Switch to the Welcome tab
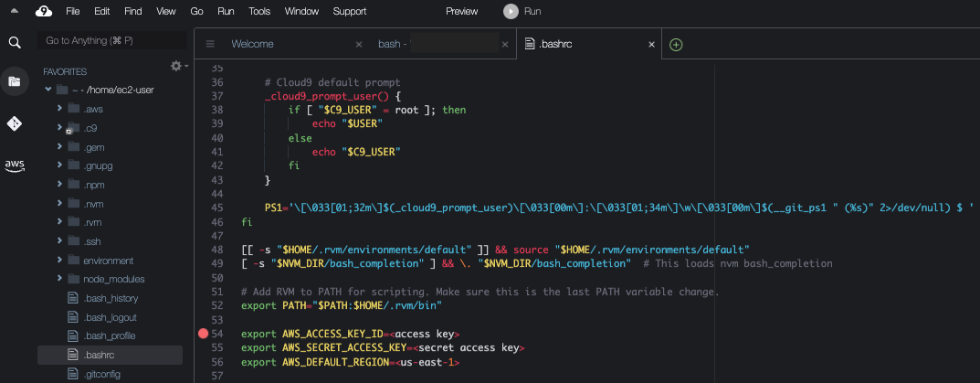Screen dimensions: 980x383 pyautogui.click(x=252, y=45)
